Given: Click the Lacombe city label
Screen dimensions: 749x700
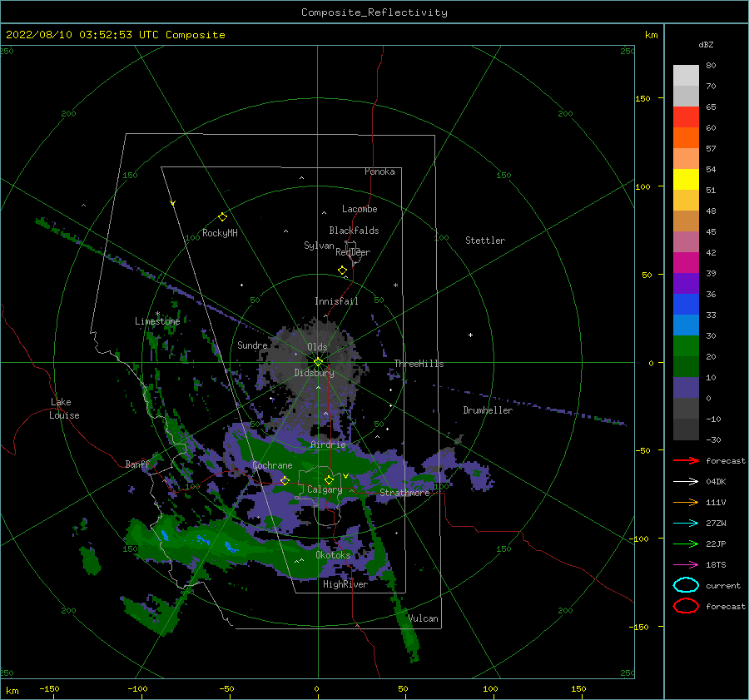Looking at the screenshot, I should (360, 209).
